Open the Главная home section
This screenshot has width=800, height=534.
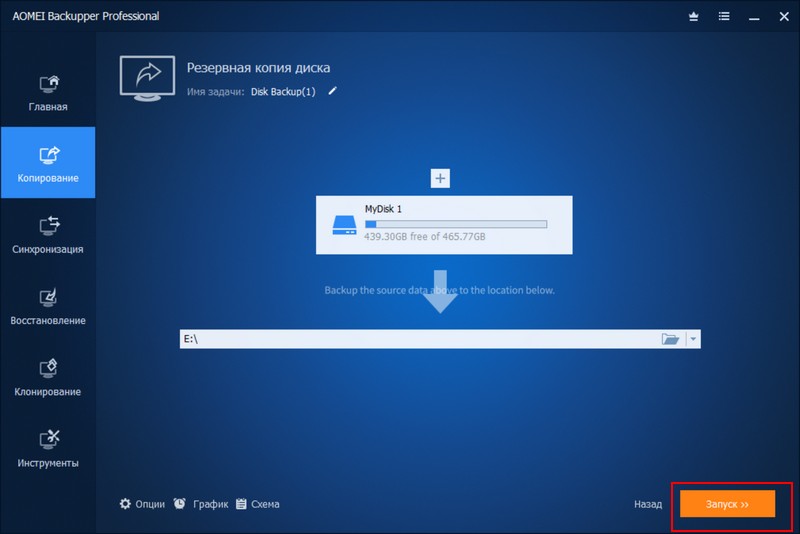[x=48, y=92]
